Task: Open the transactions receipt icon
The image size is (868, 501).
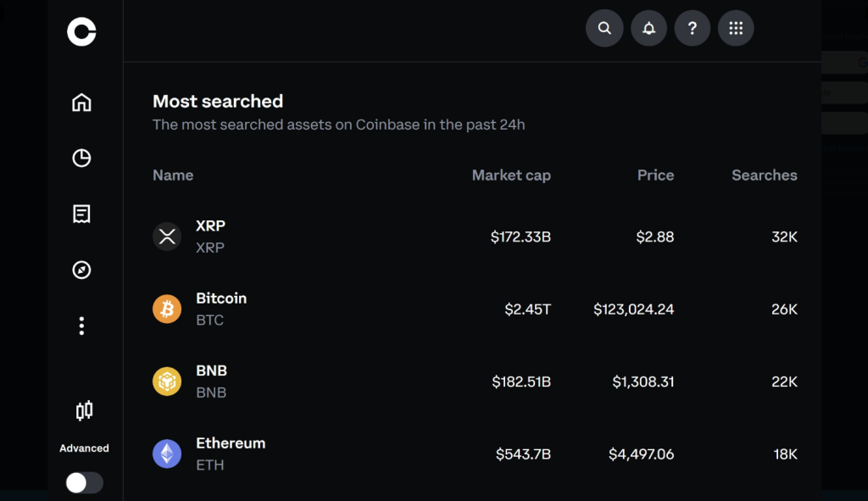Action: tap(81, 214)
